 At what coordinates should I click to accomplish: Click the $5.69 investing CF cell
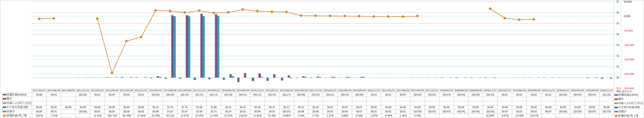point(199,112)
